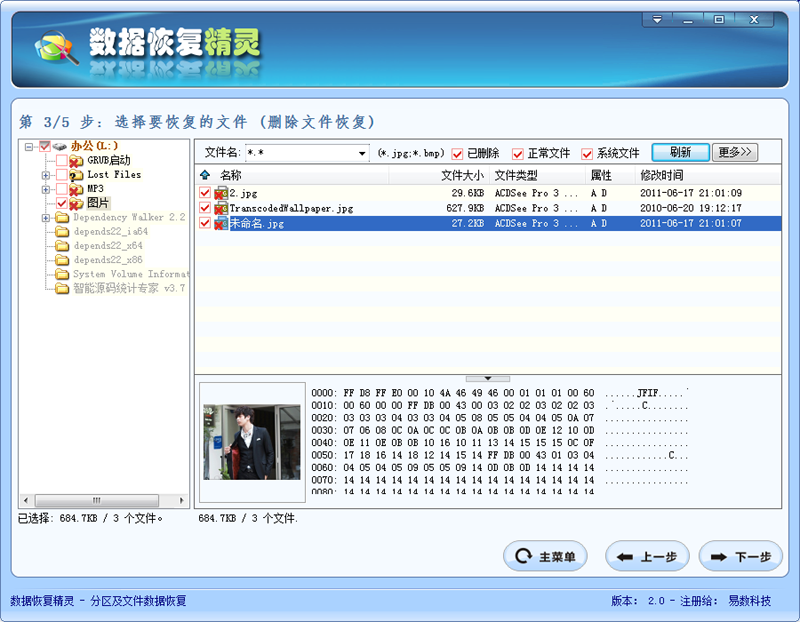Click the GRUB启动 deleted folder icon
The height and width of the screenshot is (622, 800).
coord(76,161)
